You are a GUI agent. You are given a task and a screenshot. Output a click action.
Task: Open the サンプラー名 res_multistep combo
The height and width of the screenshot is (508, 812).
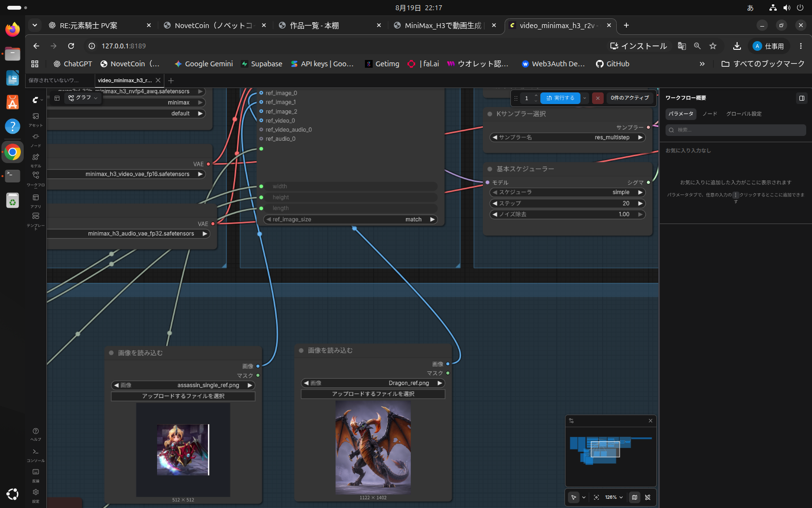(567, 137)
